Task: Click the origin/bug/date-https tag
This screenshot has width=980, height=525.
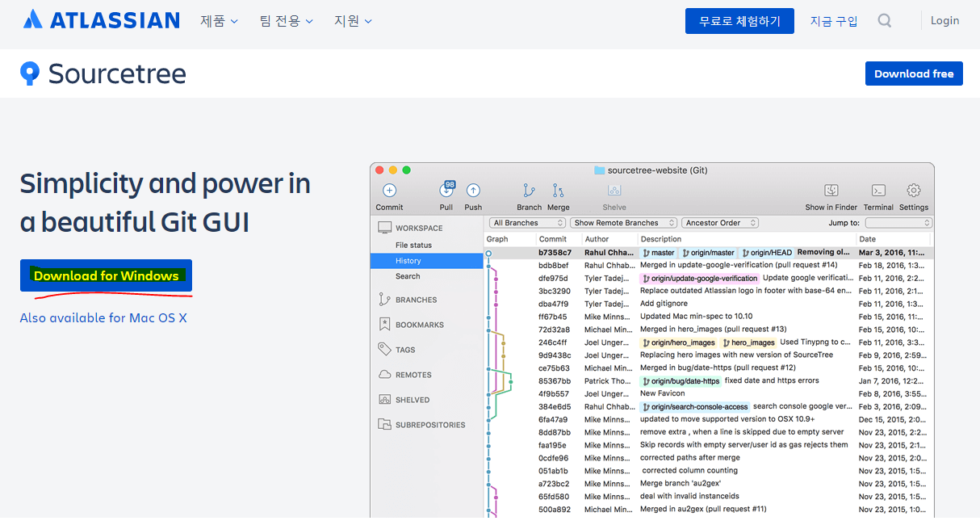Action: (681, 381)
